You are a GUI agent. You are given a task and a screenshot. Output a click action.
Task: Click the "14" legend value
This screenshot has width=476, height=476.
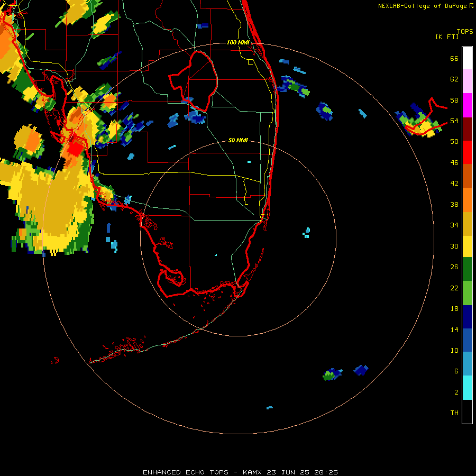click(x=454, y=329)
